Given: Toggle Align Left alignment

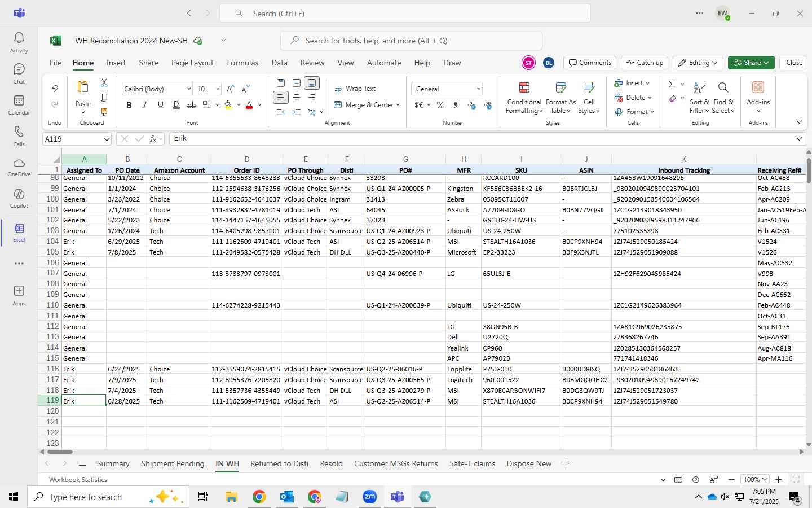Looking at the screenshot, I should (281, 98).
